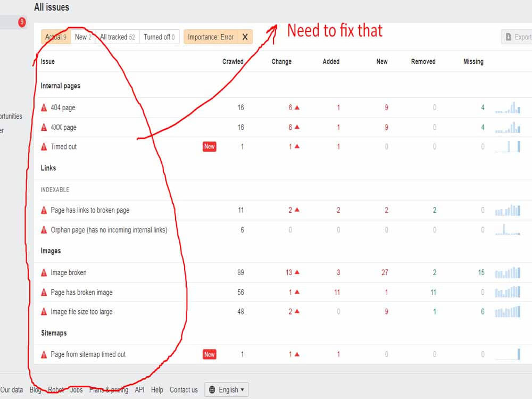Click Image broken missing count 15
This screenshot has height=399, width=532.
(x=481, y=272)
